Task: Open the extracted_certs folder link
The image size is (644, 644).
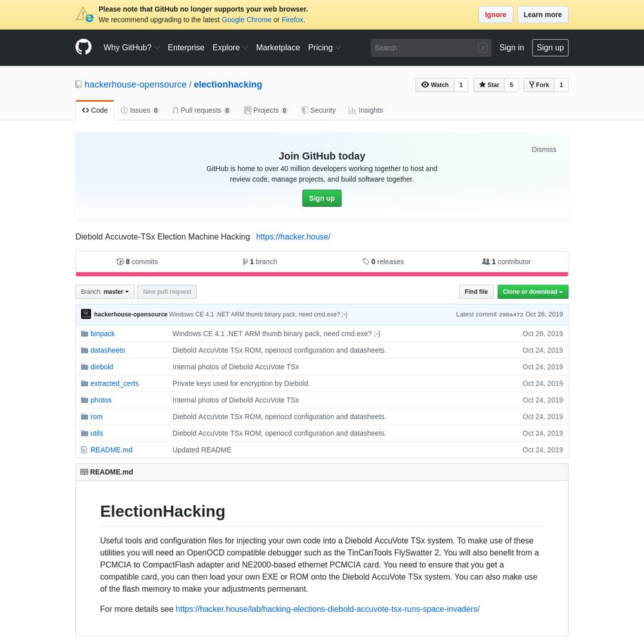Action: click(115, 384)
